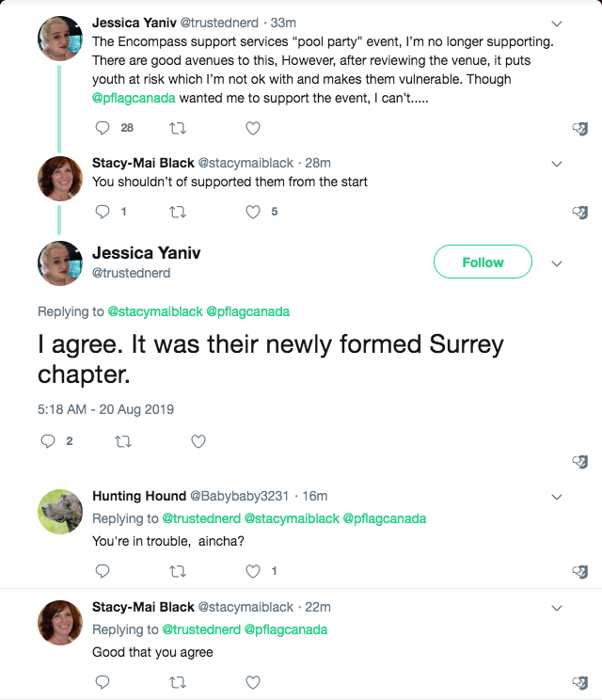The height and width of the screenshot is (700, 602).
Task: Like the Surrey chapter main tweet
Action: point(198,441)
